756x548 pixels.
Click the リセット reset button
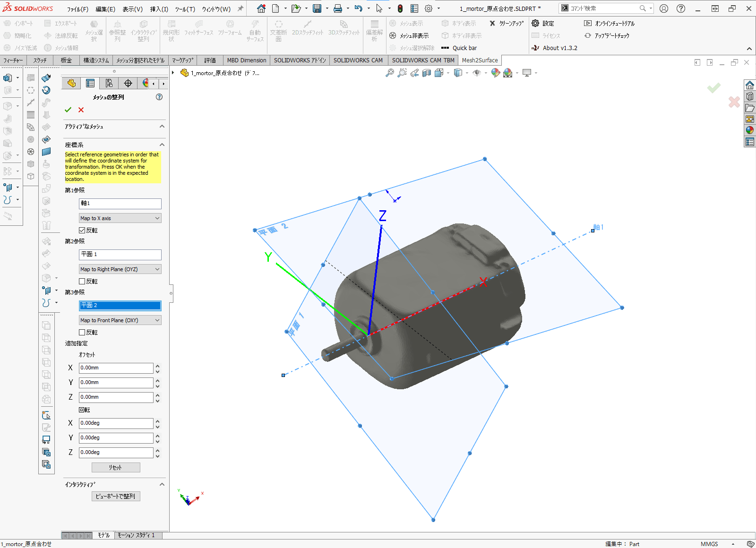116,467
